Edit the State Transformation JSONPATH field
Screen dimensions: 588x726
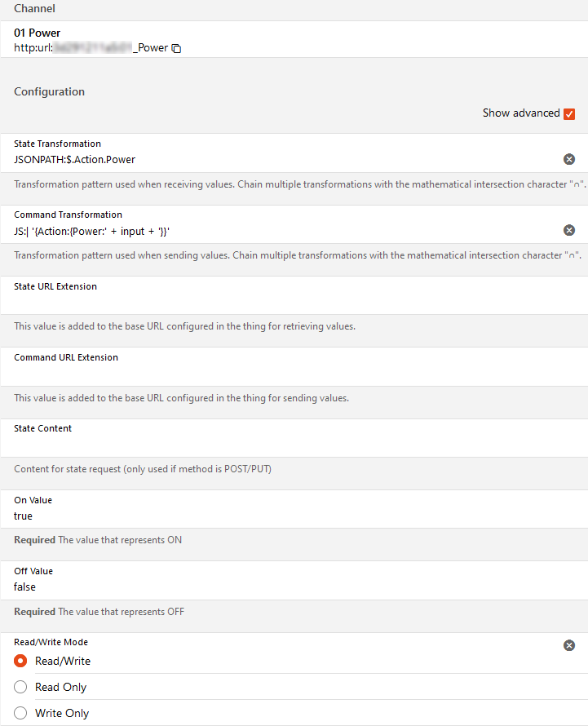[277, 160]
